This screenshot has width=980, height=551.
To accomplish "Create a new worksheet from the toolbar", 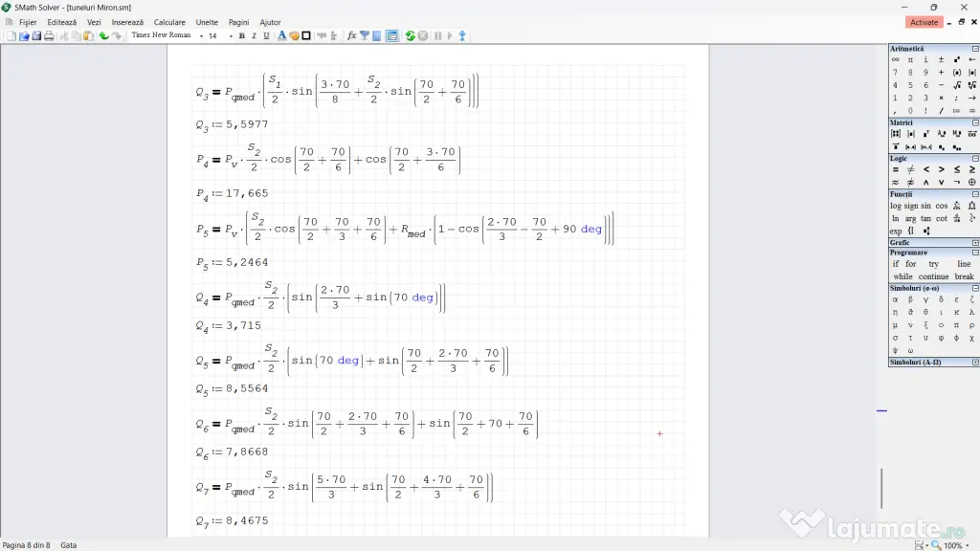I will click(x=11, y=36).
